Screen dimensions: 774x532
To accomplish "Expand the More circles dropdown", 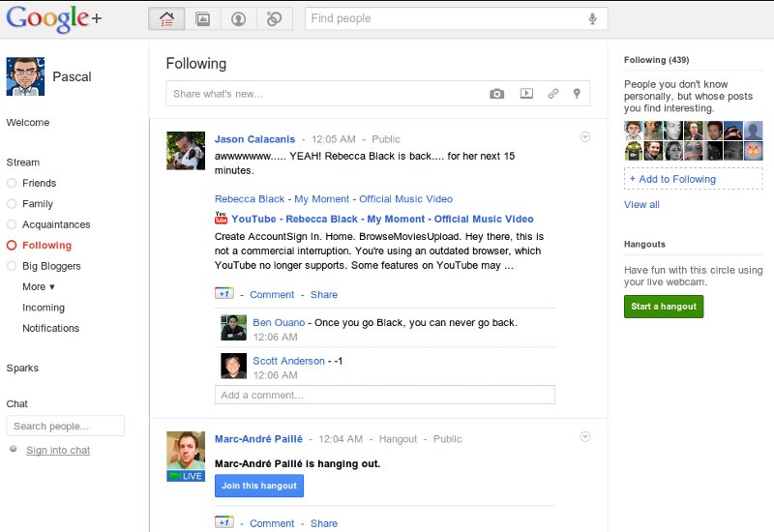I will click(x=39, y=286).
